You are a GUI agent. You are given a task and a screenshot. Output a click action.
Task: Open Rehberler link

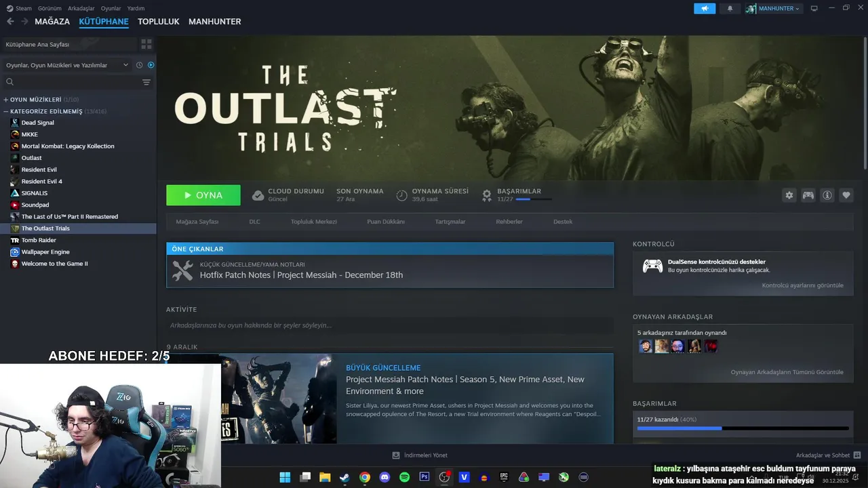509,222
